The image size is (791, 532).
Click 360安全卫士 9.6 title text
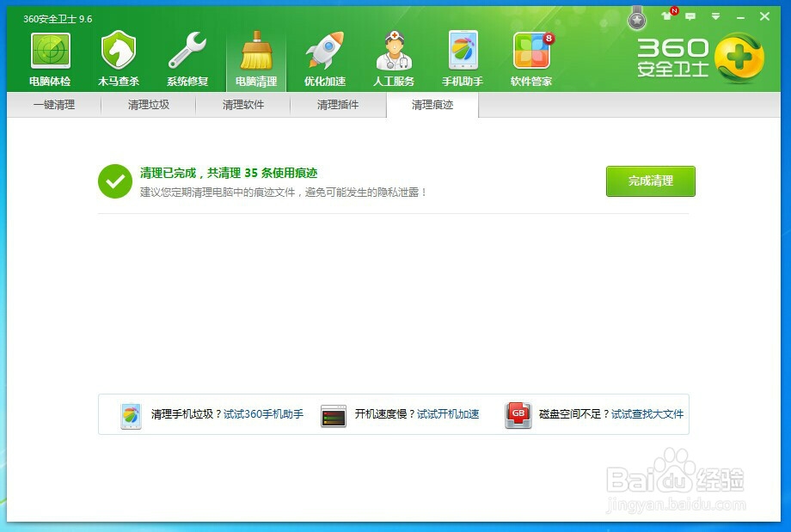[58, 19]
